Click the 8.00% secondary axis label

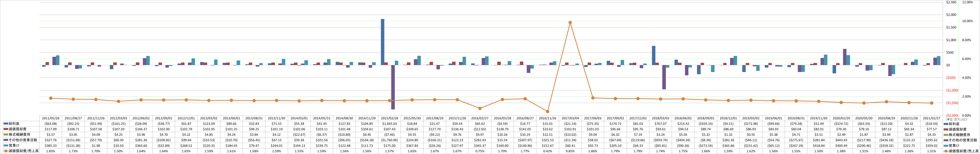[966, 40]
